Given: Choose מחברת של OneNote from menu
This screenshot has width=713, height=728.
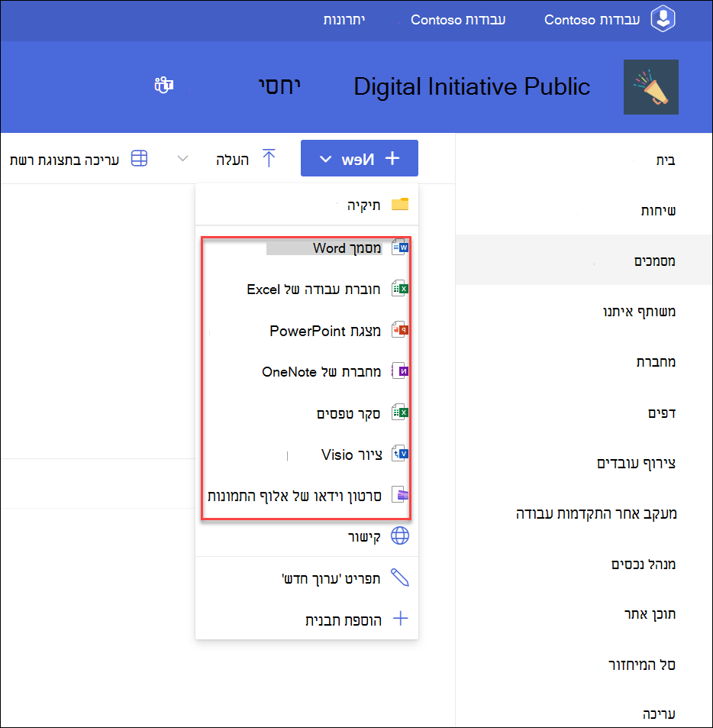Looking at the screenshot, I should (x=307, y=371).
